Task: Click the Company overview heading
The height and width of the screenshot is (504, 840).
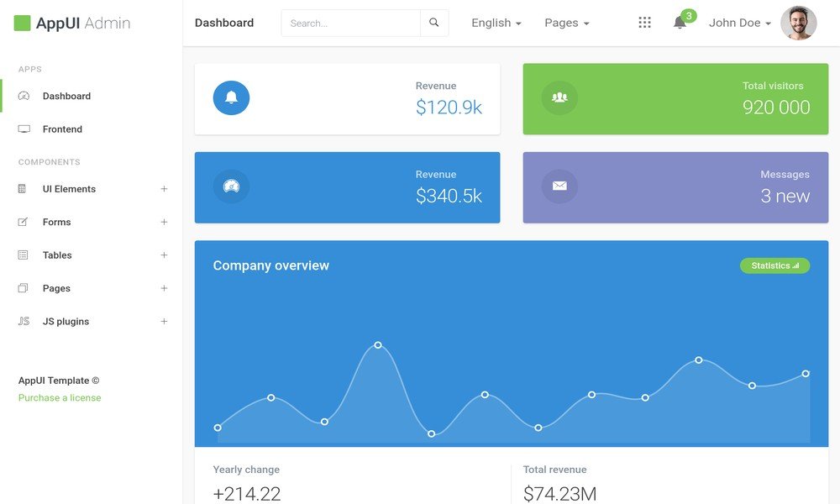Action: (x=271, y=265)
